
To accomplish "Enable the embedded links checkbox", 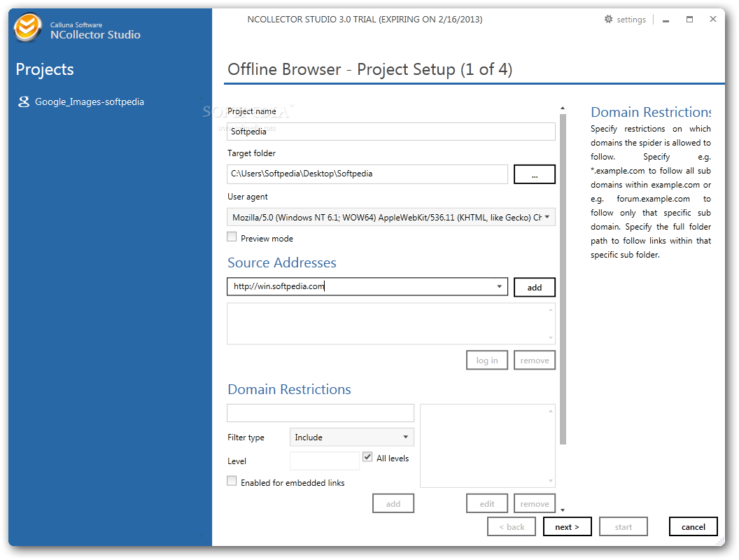I will (x=232, y=482).
